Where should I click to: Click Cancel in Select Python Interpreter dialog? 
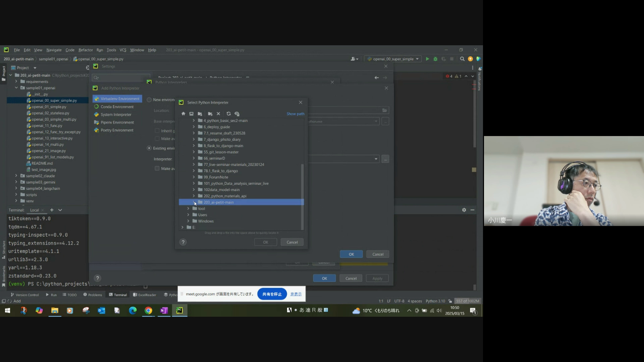tap(292, 242)
